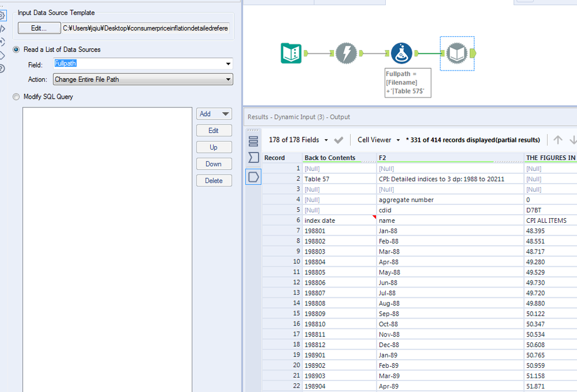Click the records displayed partial results text

tap(473, 140)
